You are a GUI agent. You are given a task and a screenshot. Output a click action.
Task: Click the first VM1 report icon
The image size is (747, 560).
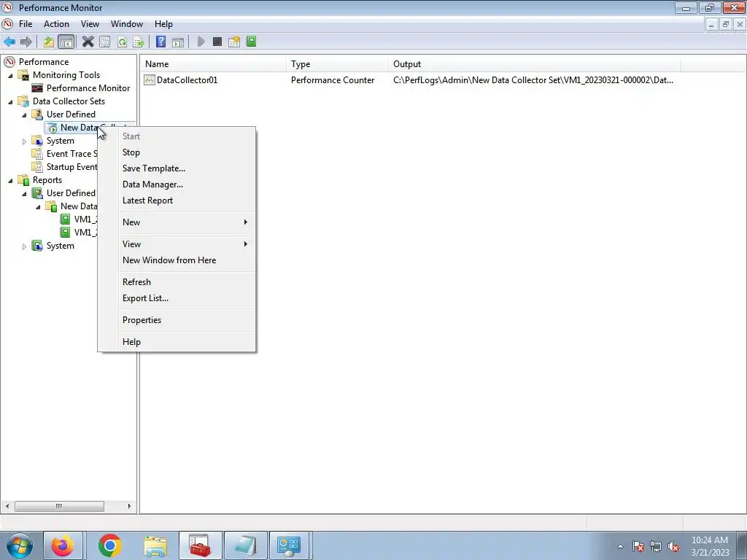tap(65, 219)
